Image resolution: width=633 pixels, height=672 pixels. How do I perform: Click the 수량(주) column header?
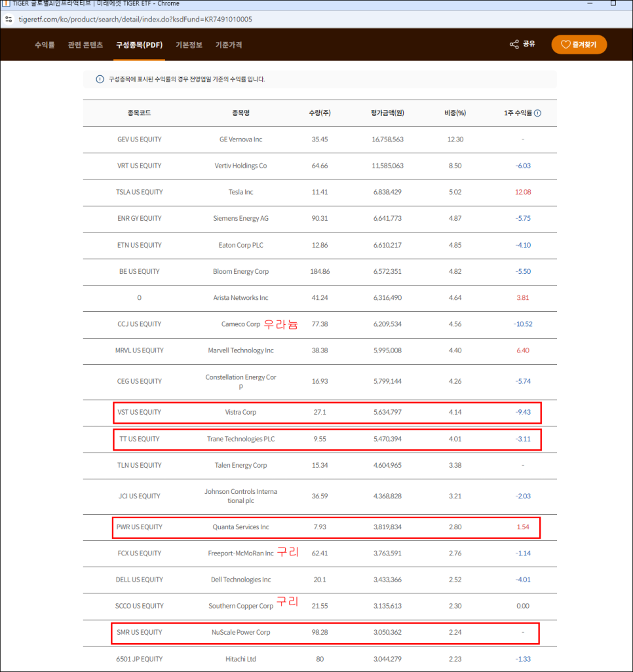(320, 113)
